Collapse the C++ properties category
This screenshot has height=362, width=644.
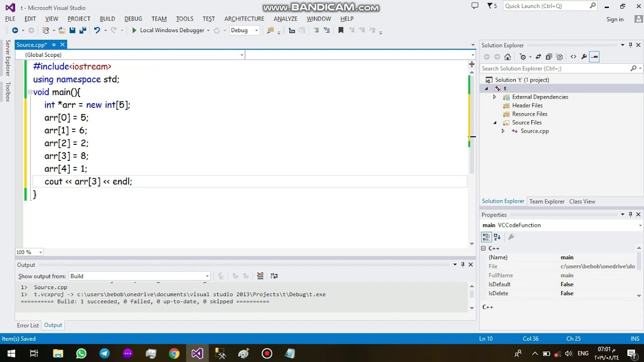pos(484,248)
